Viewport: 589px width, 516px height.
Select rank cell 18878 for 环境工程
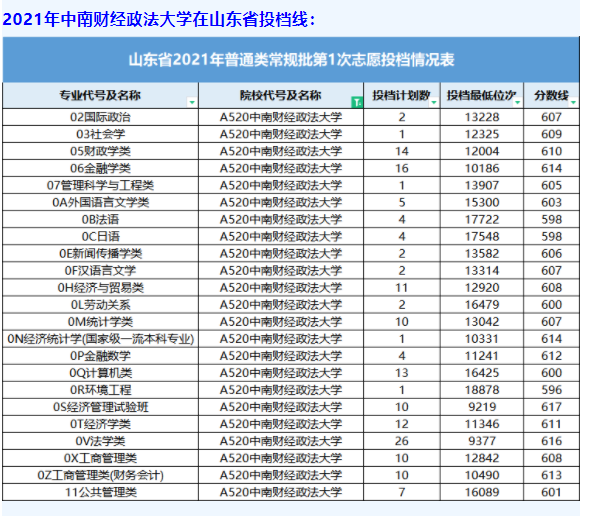click(482, 390)
